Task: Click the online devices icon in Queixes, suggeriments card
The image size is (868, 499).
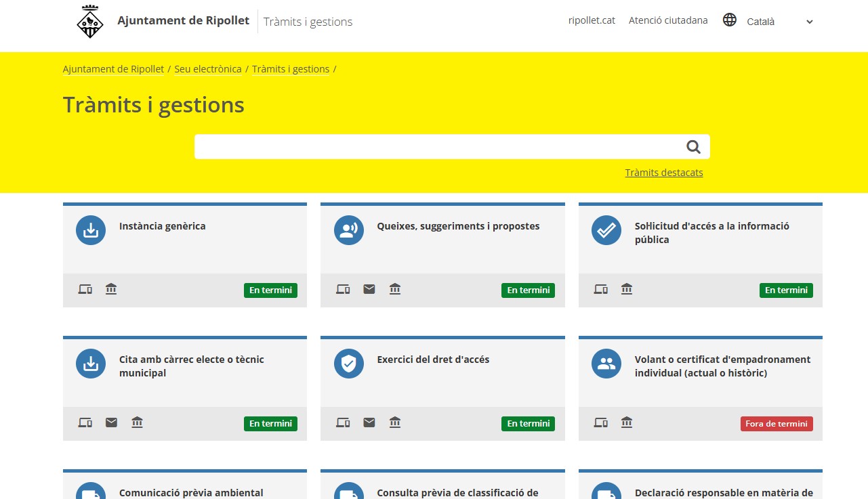Action: coord(344,289)
